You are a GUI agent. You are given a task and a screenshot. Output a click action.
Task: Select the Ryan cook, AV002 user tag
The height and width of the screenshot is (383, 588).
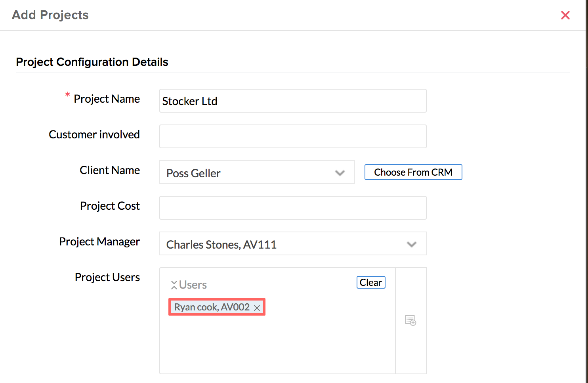coord(212,307)
